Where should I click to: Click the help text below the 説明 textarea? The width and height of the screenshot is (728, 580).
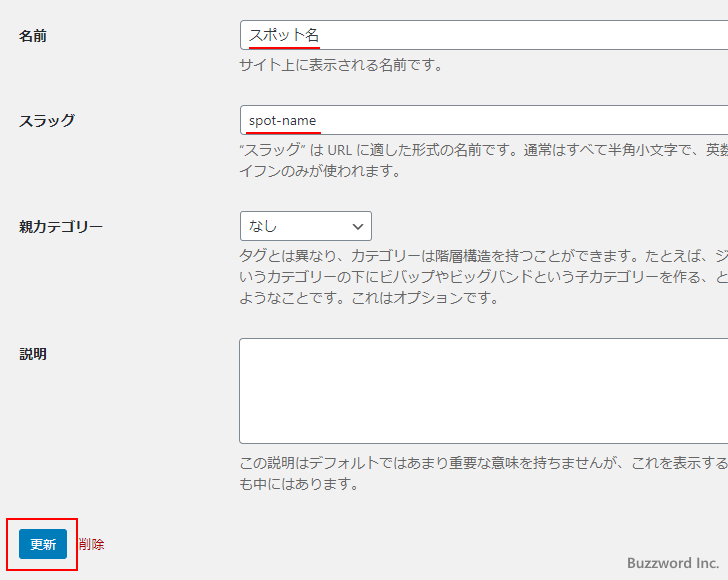pyautogui.click(x=480, y=473)
